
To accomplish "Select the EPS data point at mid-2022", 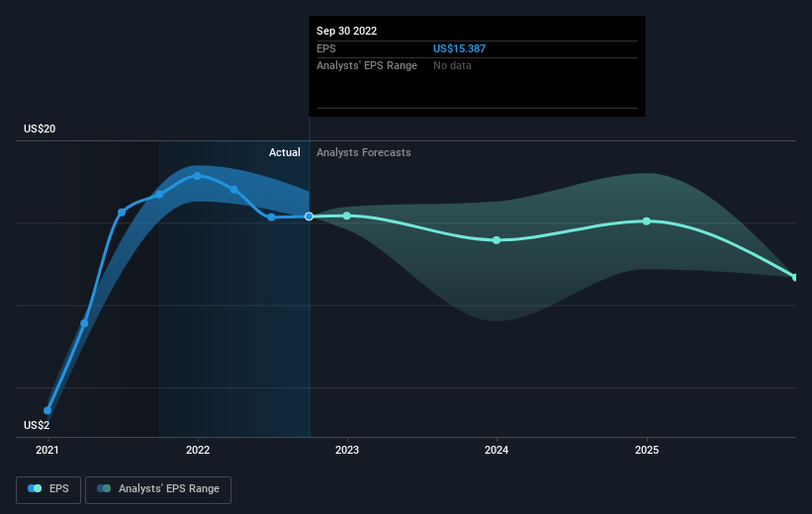I will 271,216.
